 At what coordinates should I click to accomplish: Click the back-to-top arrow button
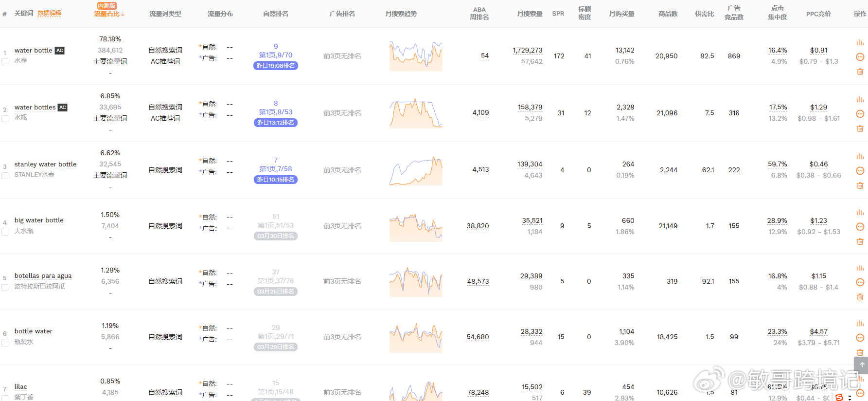point(861,365)
